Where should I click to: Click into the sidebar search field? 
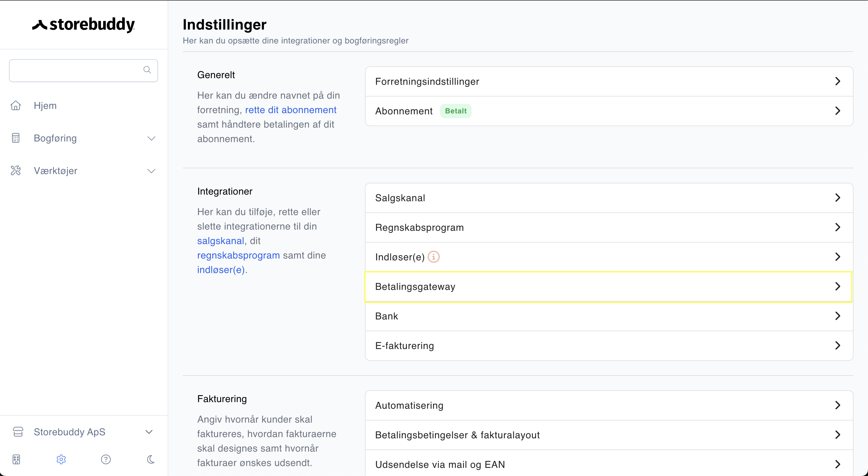(x=83, y=70)
